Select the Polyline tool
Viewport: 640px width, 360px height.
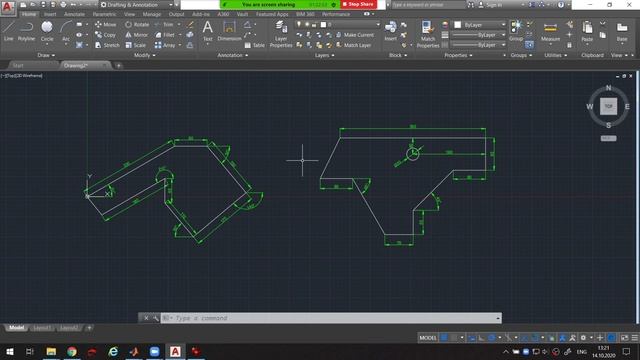(x=26, y=31)
